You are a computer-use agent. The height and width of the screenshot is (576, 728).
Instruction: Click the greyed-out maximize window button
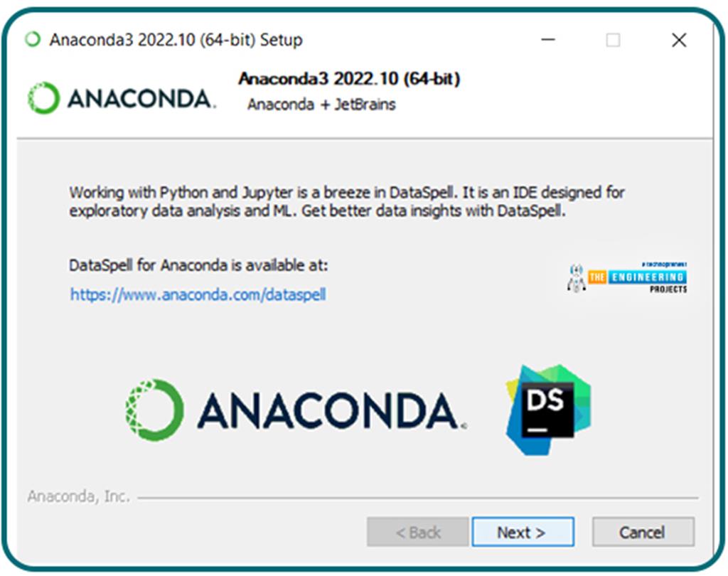click(613, 41)
